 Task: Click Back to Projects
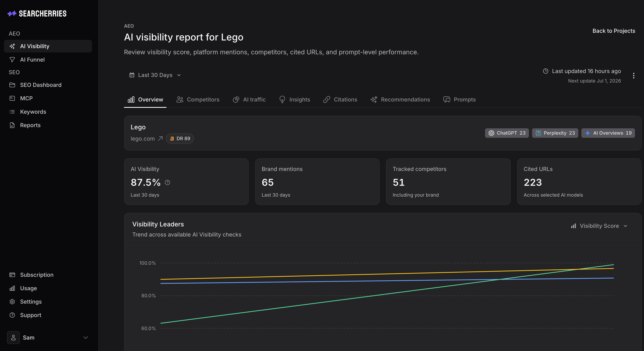pyautogui.click(x=614, y=31)
